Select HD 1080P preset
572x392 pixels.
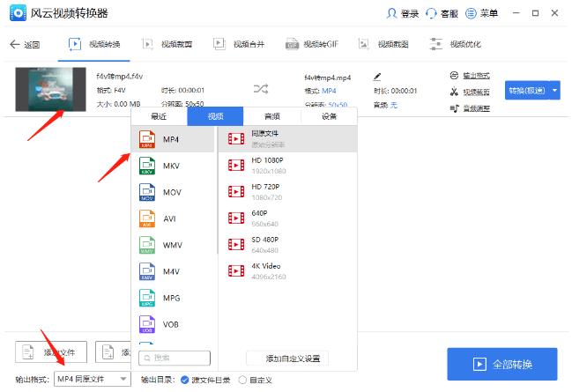tap(288, 166)
